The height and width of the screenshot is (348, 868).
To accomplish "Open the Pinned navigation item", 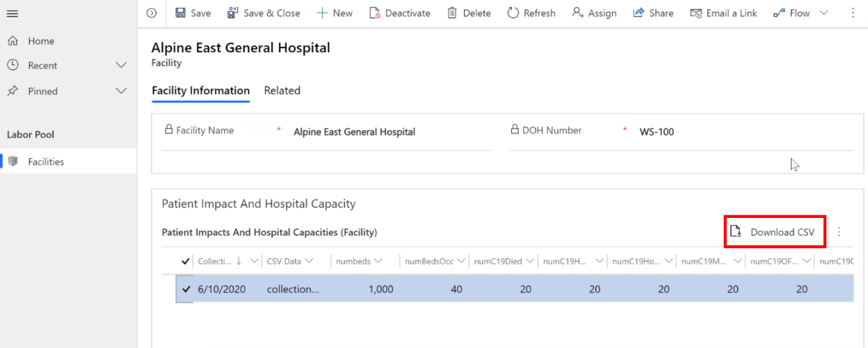I will [x=69, y=91].
